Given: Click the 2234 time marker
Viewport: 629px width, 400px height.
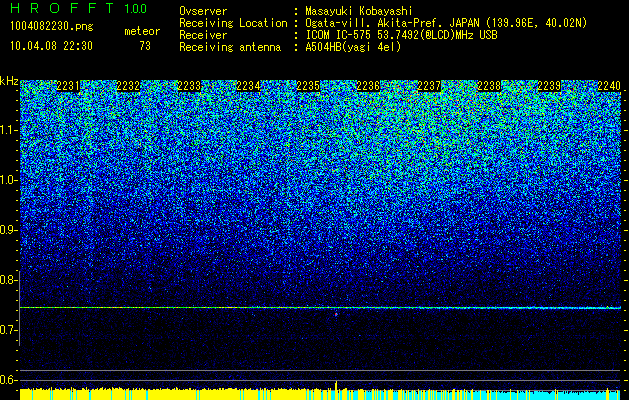Looking at the screenshot, I should pos(248,86).
